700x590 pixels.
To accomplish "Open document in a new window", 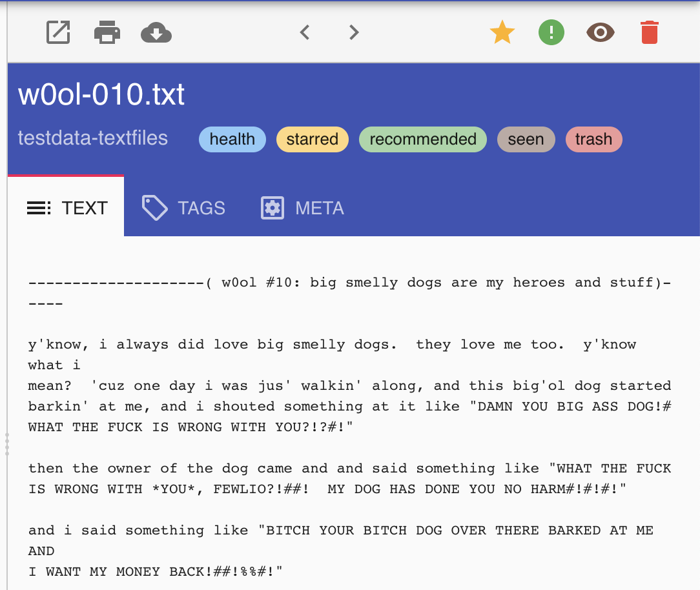I will coord(58,32).
